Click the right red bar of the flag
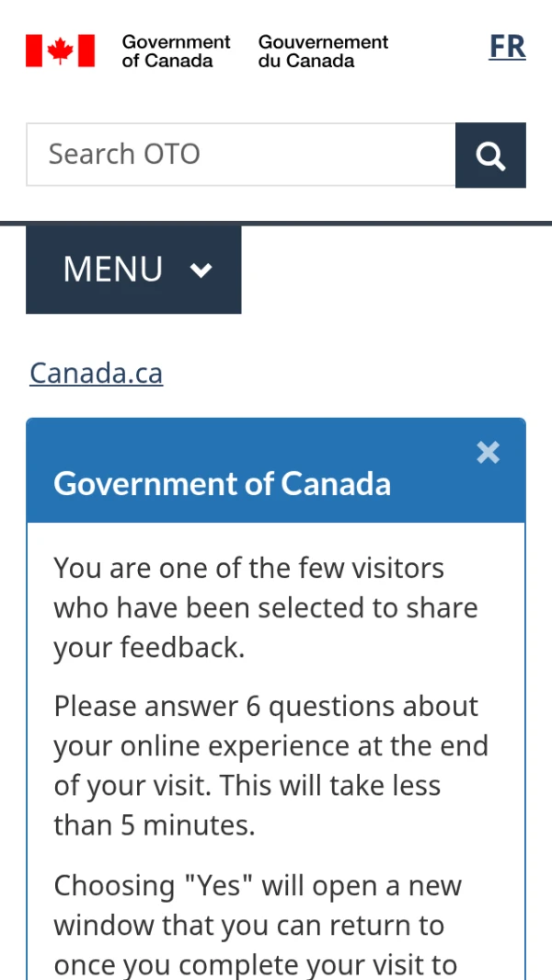The width and height of the screenshot is (552, 980). pos(86,51)
